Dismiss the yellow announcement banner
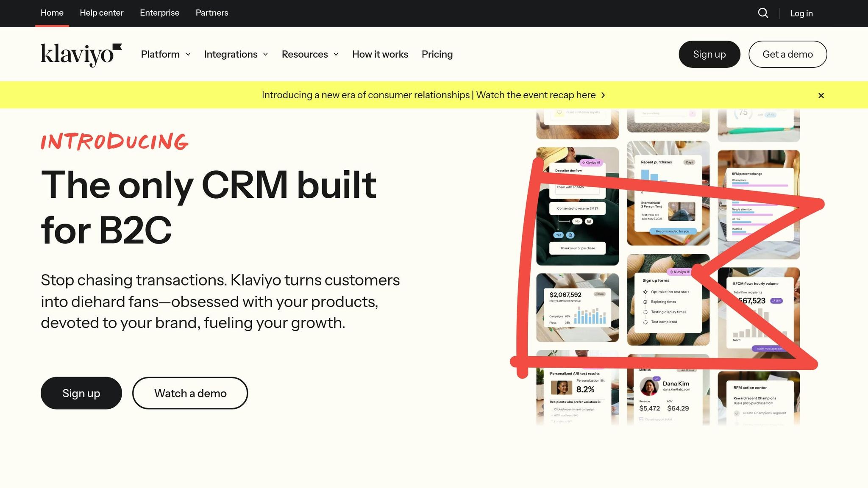868x488 pixels. point(821,96)
